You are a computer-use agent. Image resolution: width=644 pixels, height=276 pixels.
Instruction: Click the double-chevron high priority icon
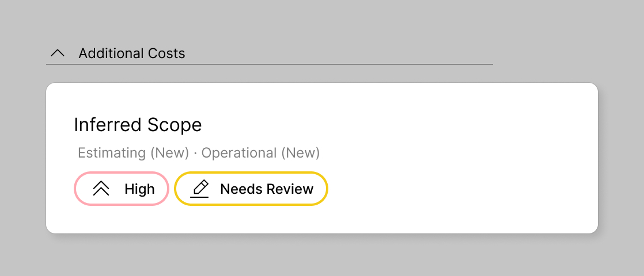point(101,189)
